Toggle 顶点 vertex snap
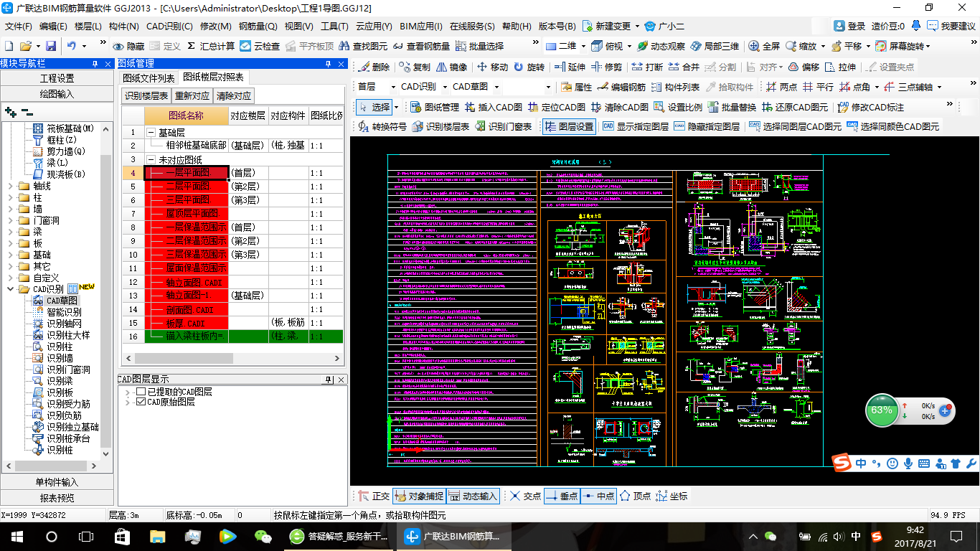 click(x=636, y=496)
